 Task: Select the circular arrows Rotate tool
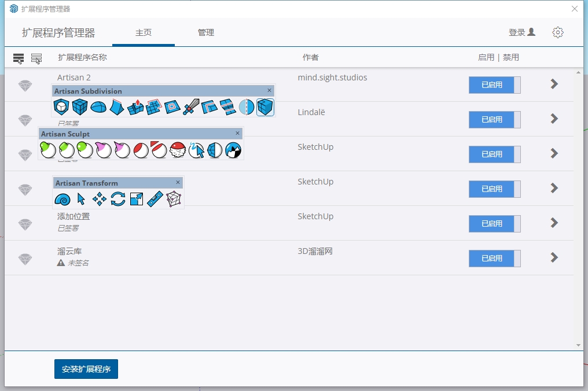click(x=117, y=199)
